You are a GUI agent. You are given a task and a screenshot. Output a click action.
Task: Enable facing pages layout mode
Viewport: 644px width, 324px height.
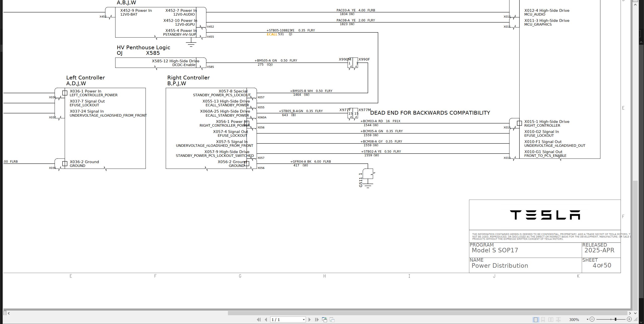click(551, 319)
